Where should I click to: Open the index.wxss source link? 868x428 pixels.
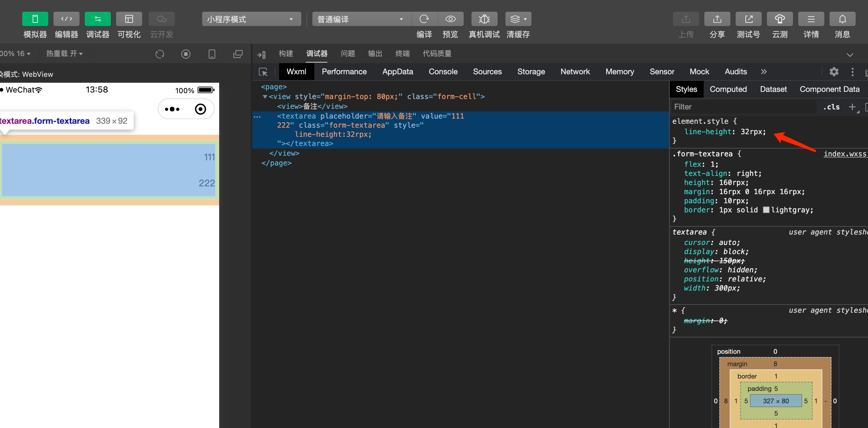[845, 154]
